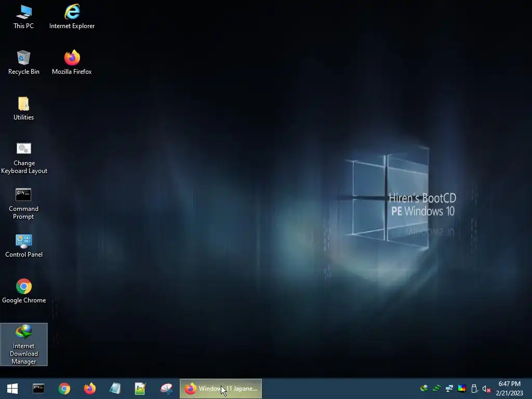Select the Internet Download Manager desktop icon
This screenshot has height=399, width=532.
[24, 344]
